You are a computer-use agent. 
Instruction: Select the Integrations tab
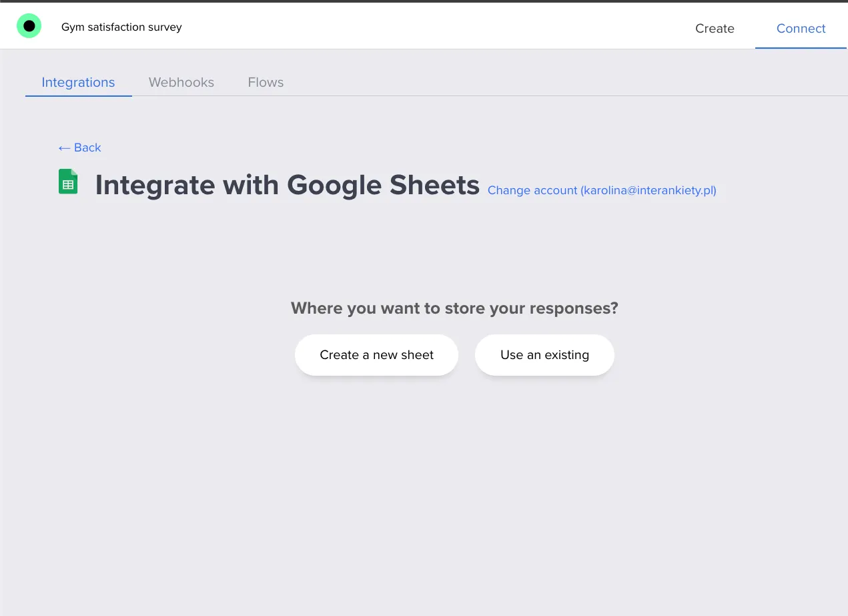point(78,82)
